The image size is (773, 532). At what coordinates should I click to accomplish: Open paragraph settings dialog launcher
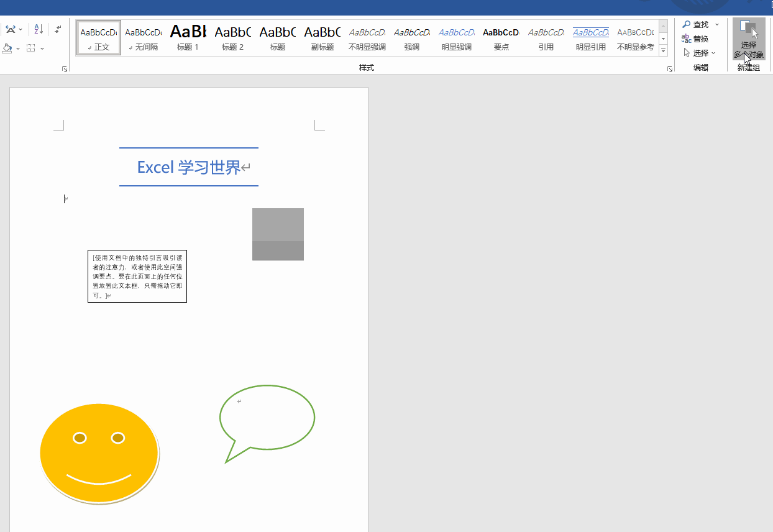(65, 69)
